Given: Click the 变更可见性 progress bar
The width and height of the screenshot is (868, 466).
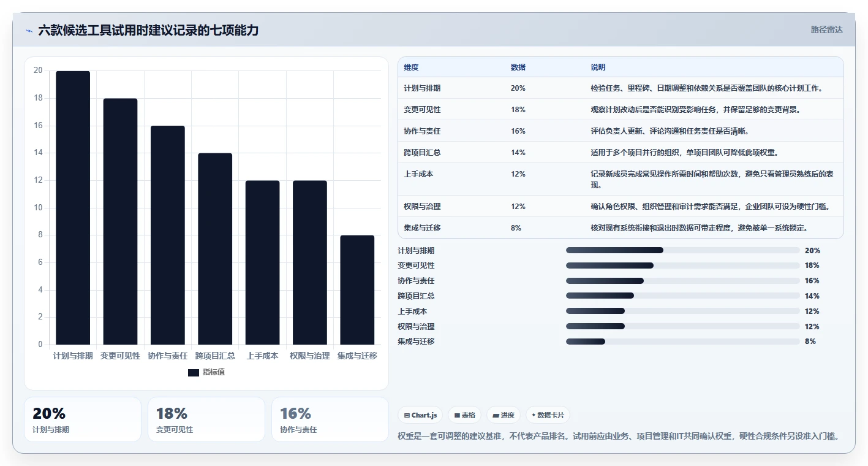Looking at the screenshot, I should tap(683, 265).
